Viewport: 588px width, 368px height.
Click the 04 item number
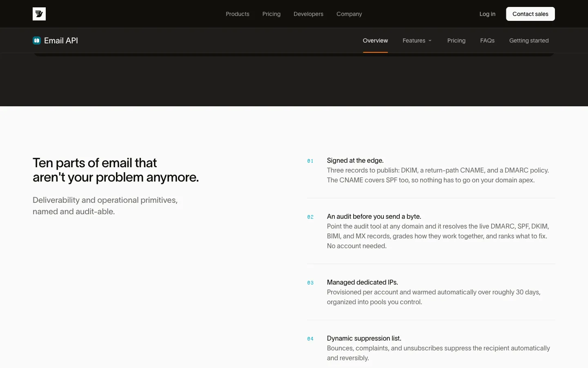(310, 339)
